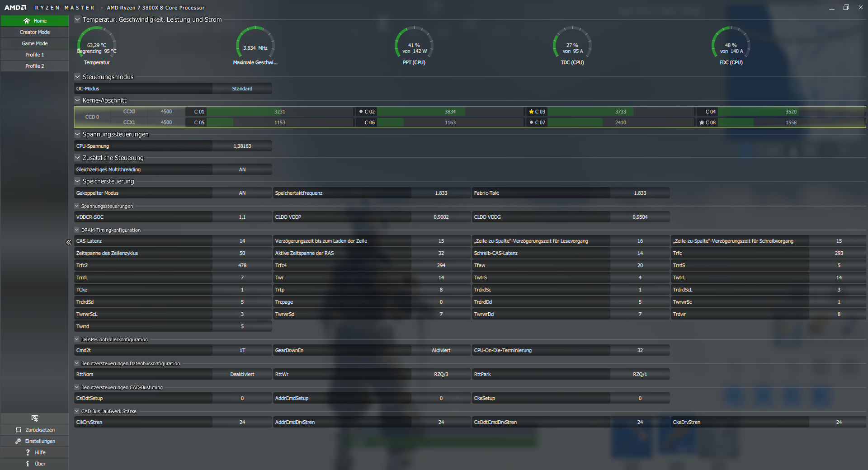Collapse the Kerne-Abschnitt section
868x470 pixels.
77,100
